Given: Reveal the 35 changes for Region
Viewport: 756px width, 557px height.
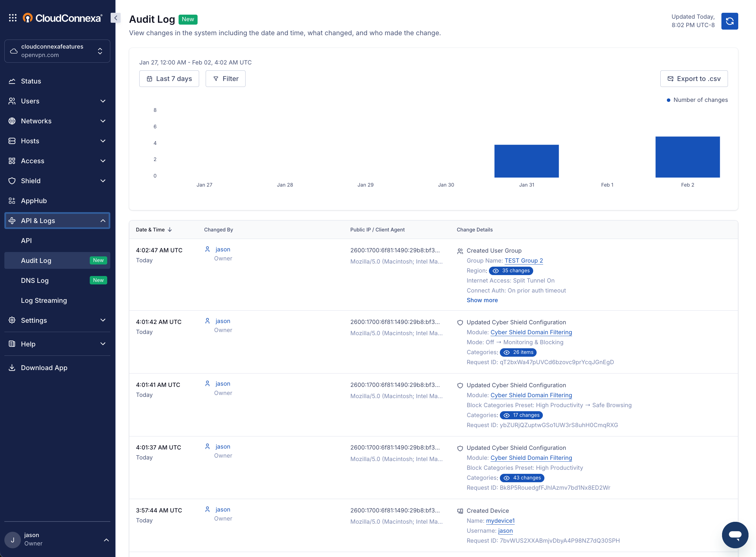Looking at the screenshot, I should click(x=511, y=270).
